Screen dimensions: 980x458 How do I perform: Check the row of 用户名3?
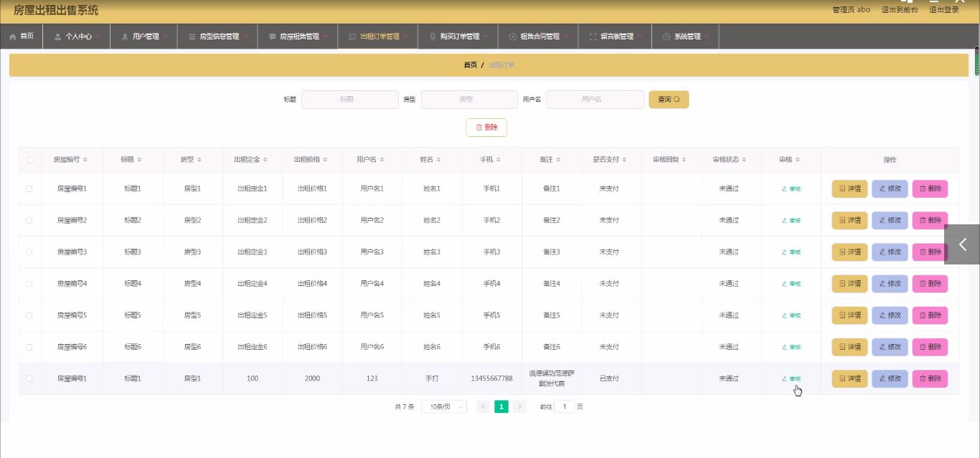click(29, 252)
